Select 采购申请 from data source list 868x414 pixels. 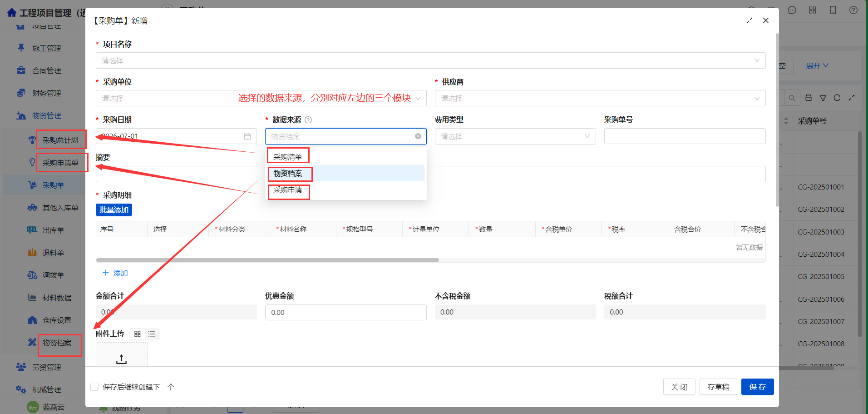288,190
